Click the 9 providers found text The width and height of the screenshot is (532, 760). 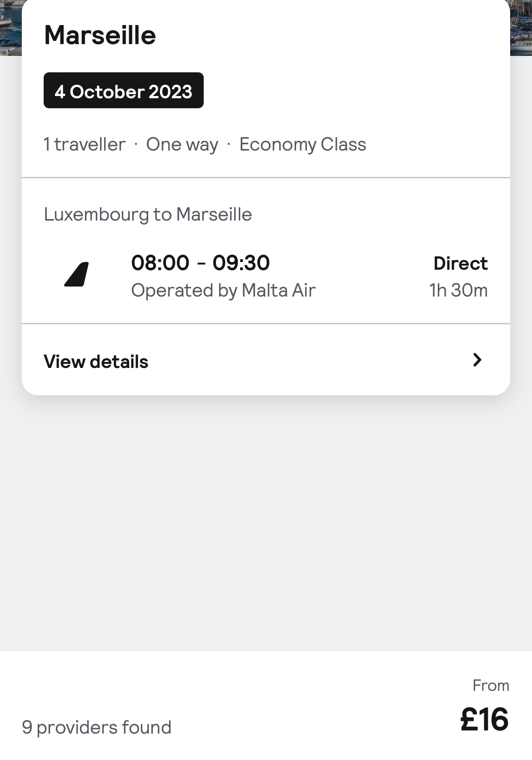(x=97, y=727)
